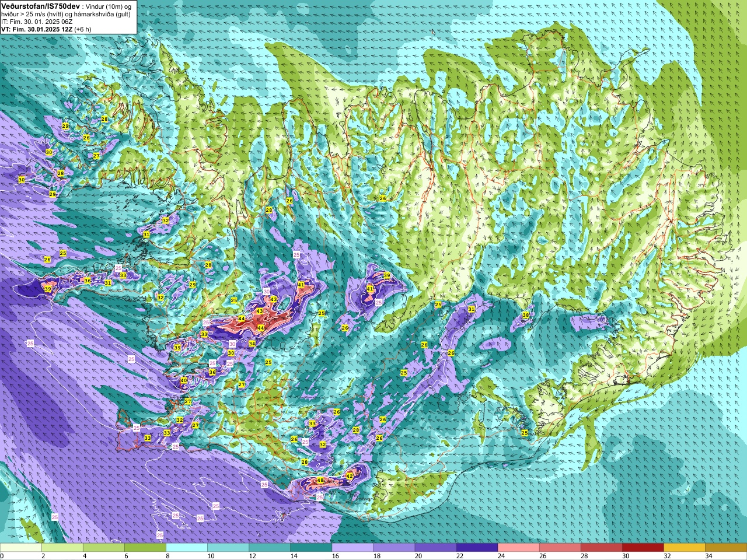Pick the 22–24 m/s dark indigo legend swatch

pyautogui.click(x=477, y=548)
